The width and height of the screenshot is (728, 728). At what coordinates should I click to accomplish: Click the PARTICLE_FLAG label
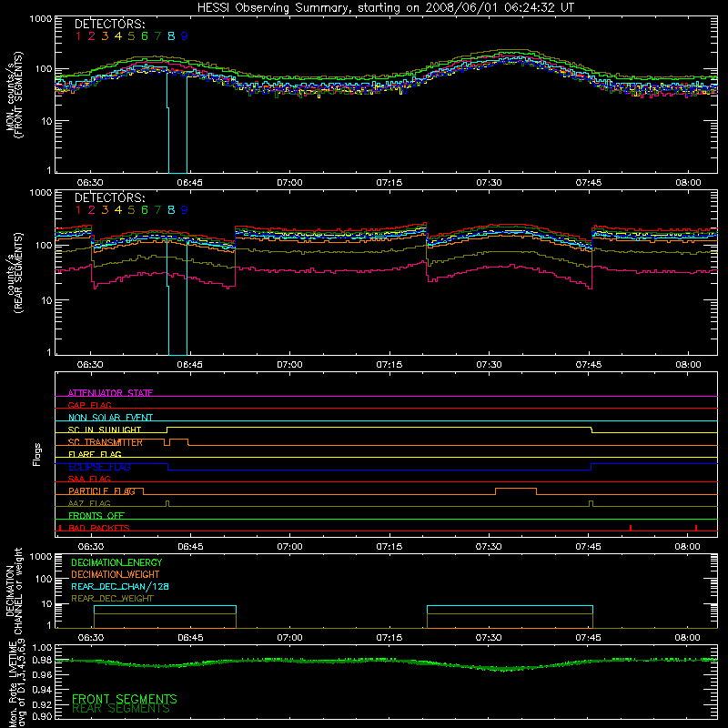(102, 490)
